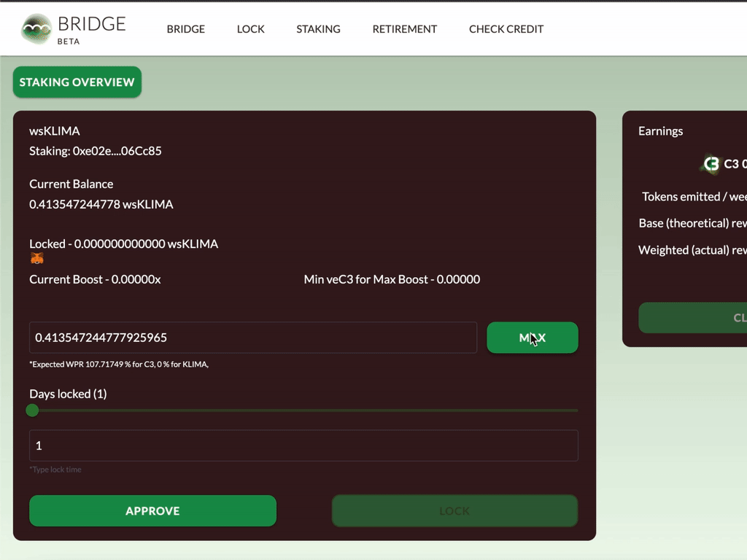Click the Days locked slider track

click(x=304, y=410)
